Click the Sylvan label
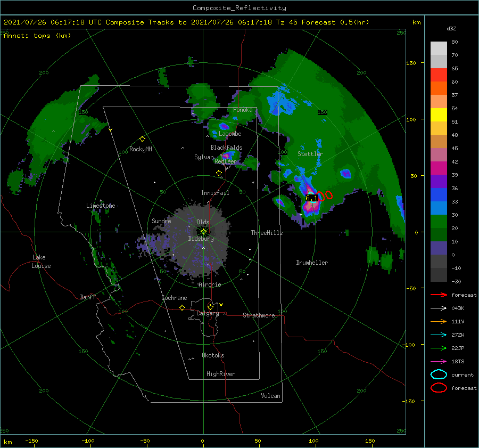 coord(204,157)
